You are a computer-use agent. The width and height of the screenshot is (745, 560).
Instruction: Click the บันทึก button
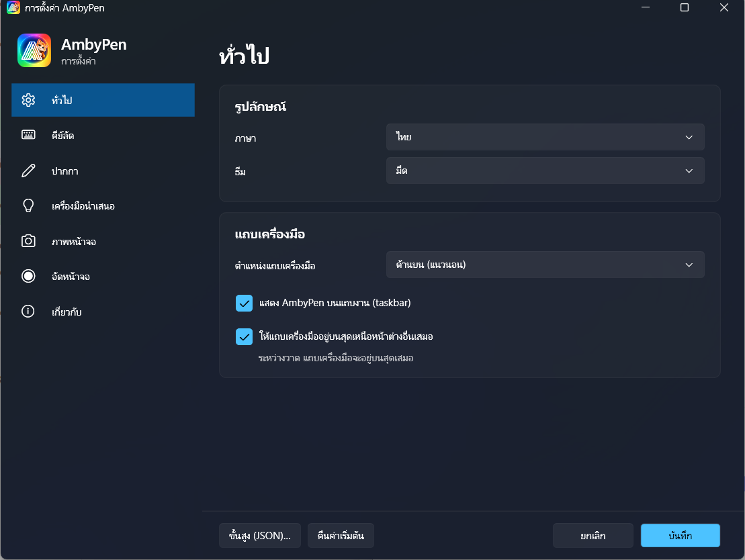tap(681, 536)
